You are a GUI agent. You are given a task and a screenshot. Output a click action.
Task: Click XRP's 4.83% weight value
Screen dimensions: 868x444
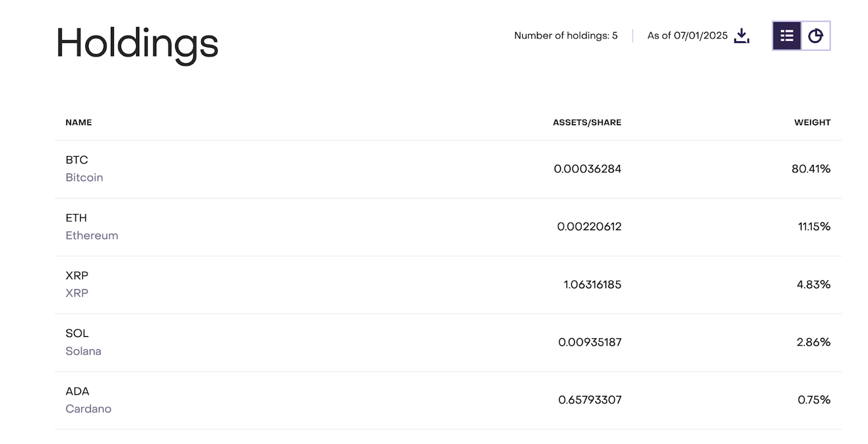tap(814, 285)
